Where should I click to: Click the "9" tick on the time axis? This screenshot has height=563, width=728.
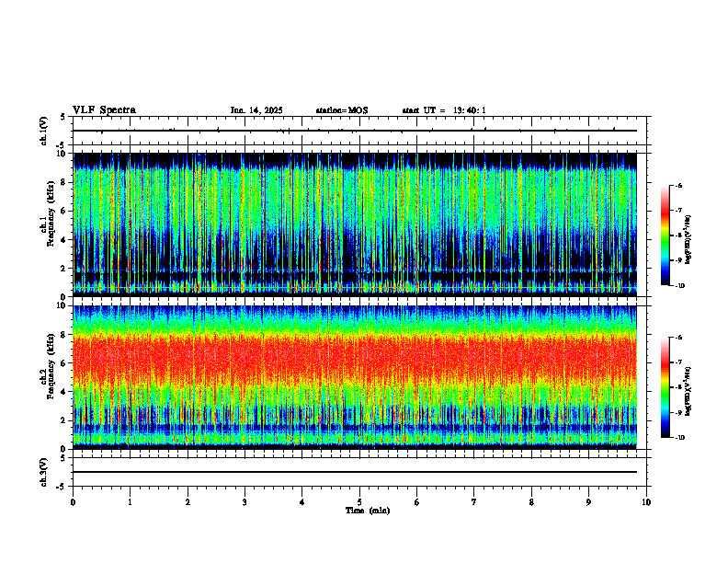(x=588, y=502)
